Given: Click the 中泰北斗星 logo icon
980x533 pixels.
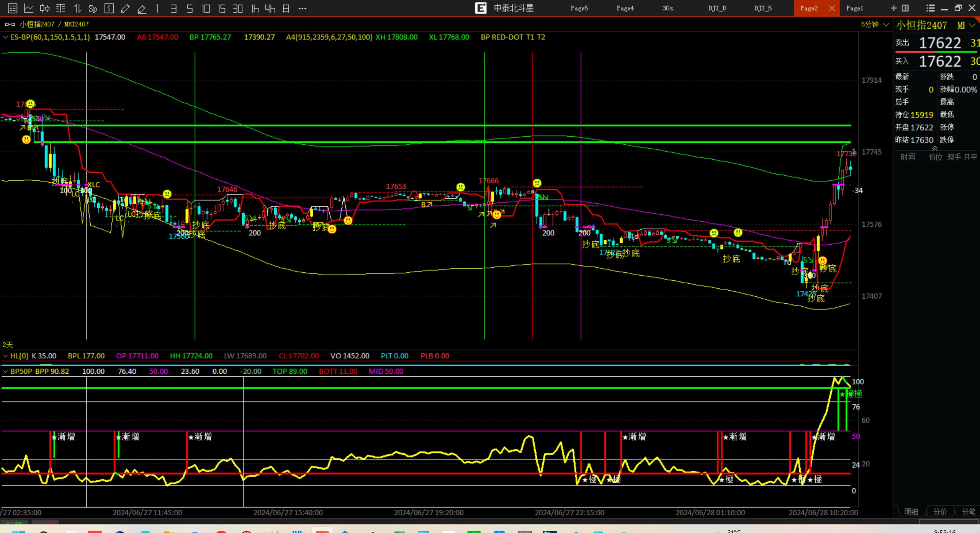Looking at the screenshot, I should coord(481,8).
